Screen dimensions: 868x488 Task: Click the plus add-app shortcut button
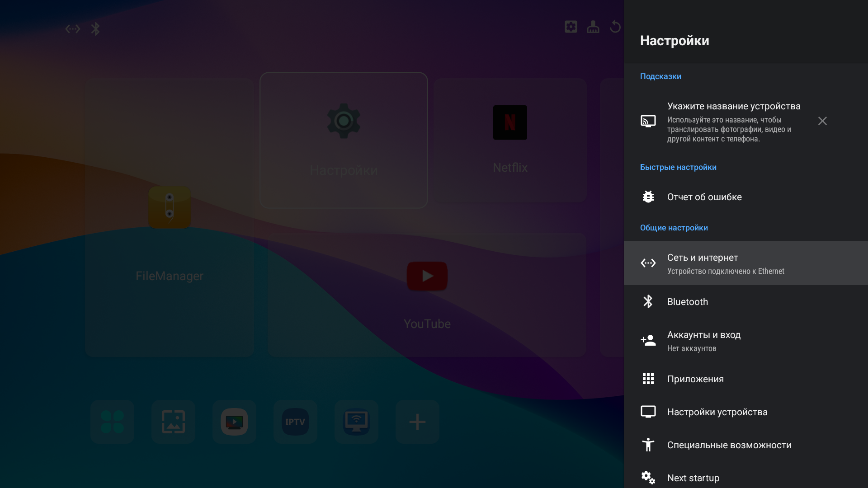(417, 422)
